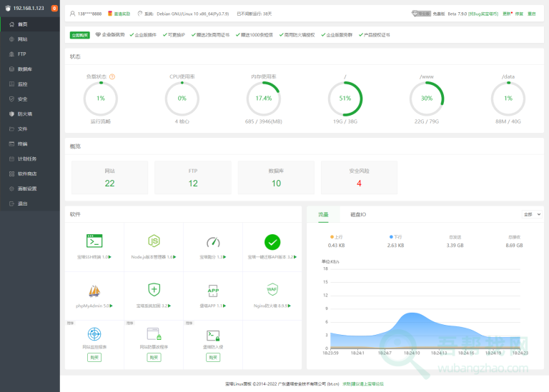The height and width of the screenshot is (392, 549).
Task: Select the 流量 tab
Action: click(x=323, y=213)
